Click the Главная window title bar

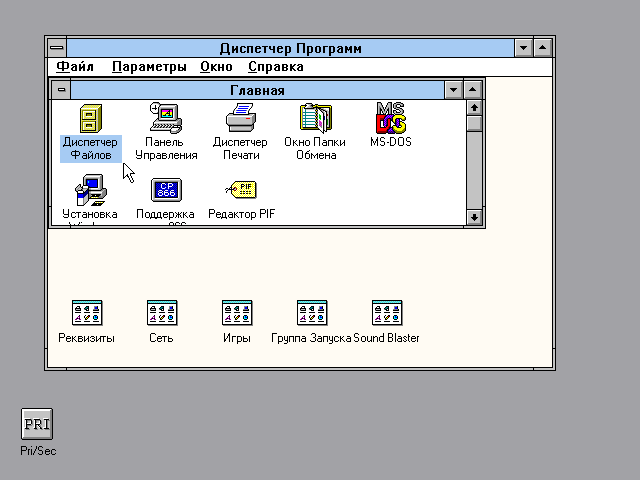click(257, 90)
